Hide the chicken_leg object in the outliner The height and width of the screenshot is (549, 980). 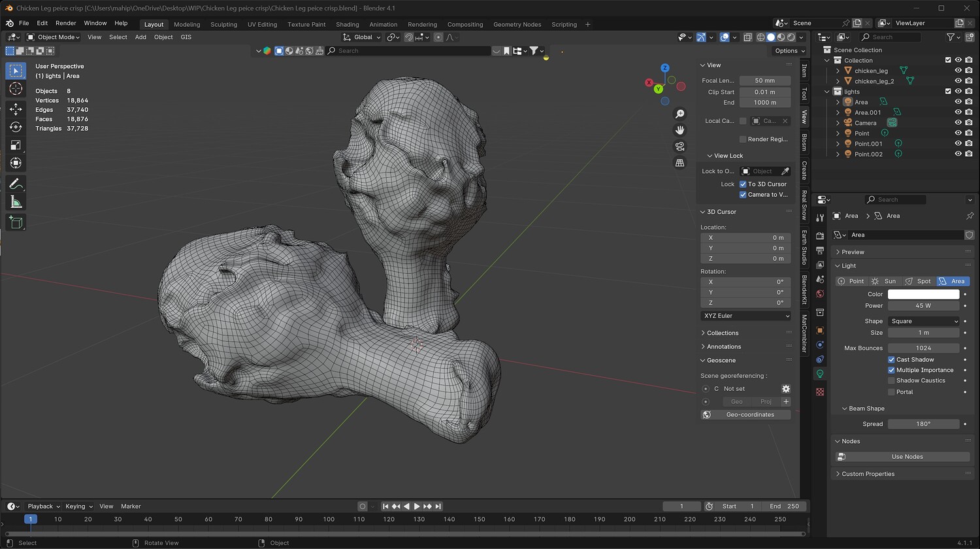pyautogui.click(x=958, y=71)
